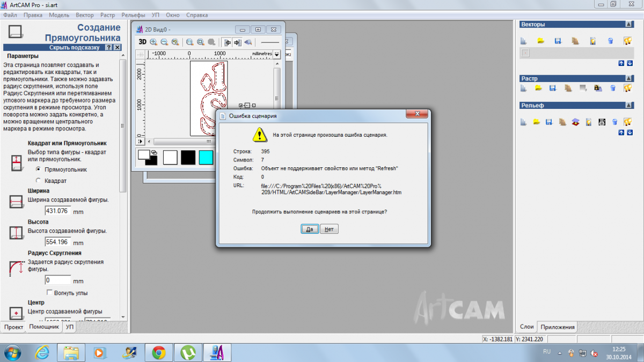Create new bitmap layer in Растр panel

(524, 88)
